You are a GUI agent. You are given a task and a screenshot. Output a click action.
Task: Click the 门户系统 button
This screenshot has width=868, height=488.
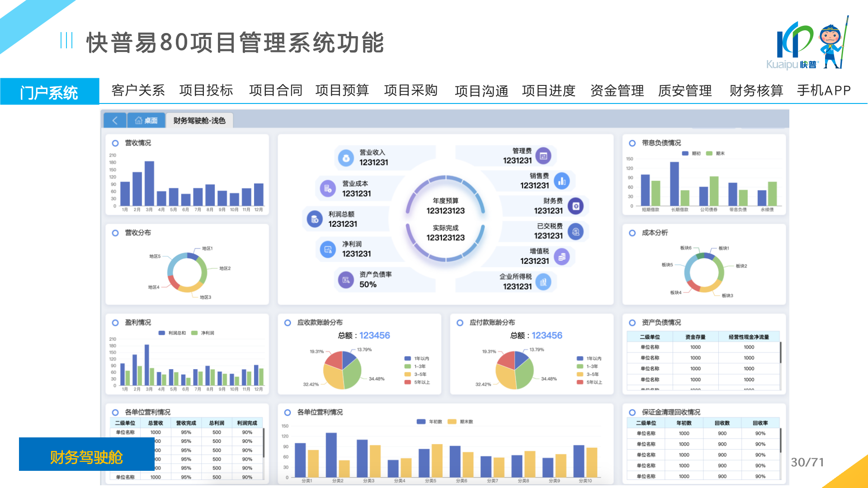(x=49, y=92)
